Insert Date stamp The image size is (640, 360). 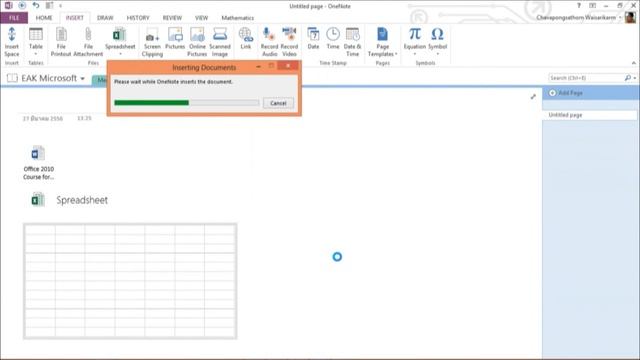point(313,38)
